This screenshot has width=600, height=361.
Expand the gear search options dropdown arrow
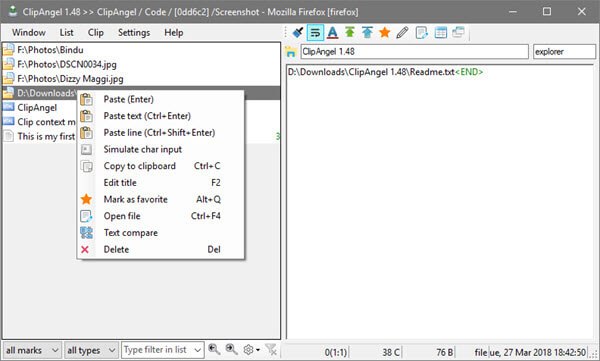point(258,350)
